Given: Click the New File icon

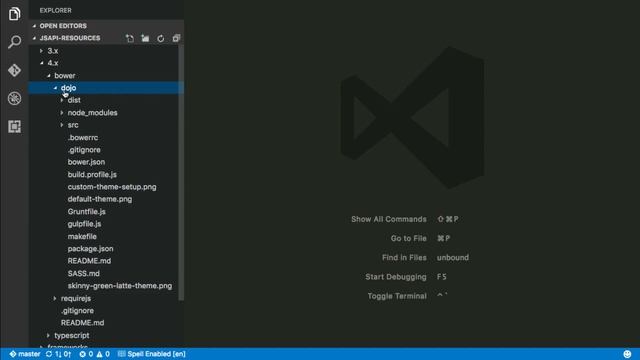Looking at the screenshot, I should pos(130,38).
